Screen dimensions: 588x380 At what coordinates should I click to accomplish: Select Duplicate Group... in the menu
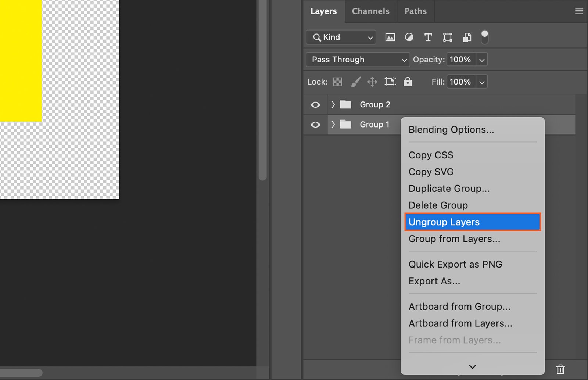point(449,189)
